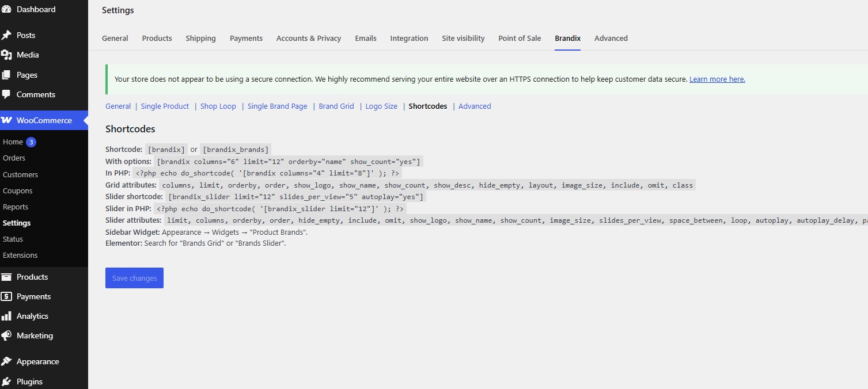868x389 pixels.
Task: Click the WooCommerce logo icon
Action: pos(6,120)
